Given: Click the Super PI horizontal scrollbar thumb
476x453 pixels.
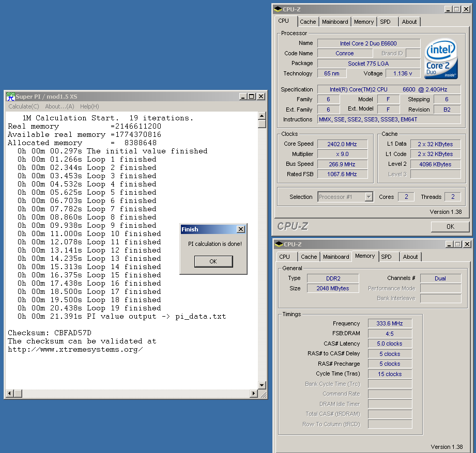Looking at the screenshot, I should [x=18, y=394].
